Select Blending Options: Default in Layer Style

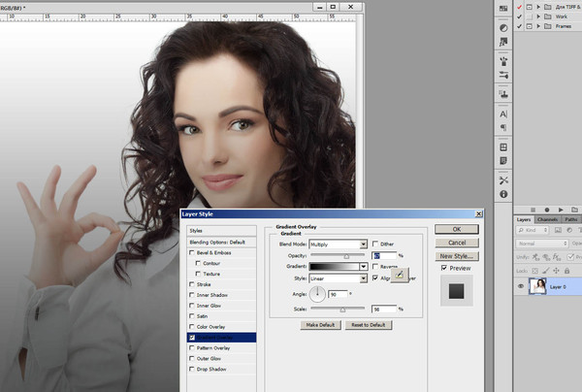(221, 242)
